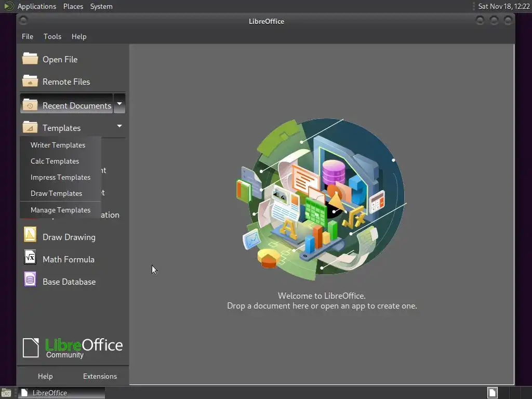
Task: Click the clock showing Sat Nov 18
Action: (x=503, y=6)
